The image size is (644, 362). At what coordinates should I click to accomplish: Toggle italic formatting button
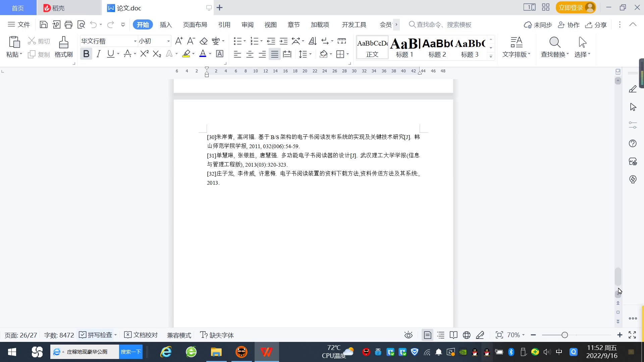98,54
